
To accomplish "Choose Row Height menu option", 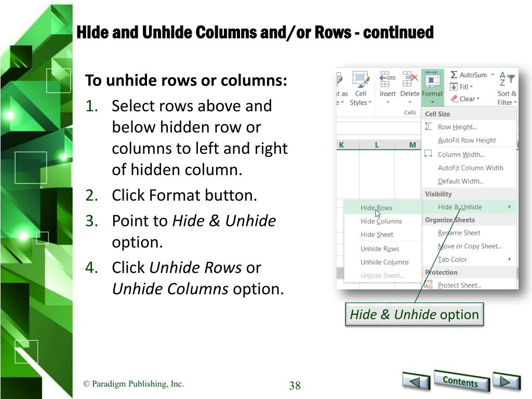I will coord(469,127).
